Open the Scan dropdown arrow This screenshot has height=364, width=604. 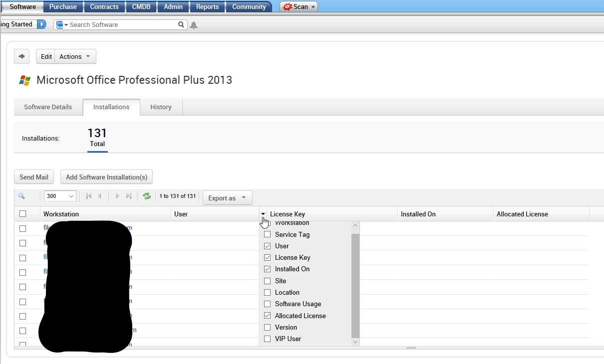(x=313, y=7)
